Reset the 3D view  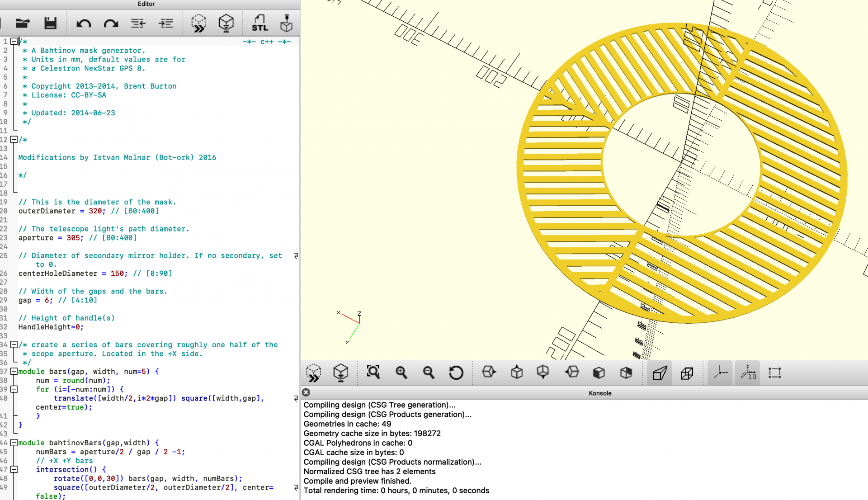click(x=456, y=373)
